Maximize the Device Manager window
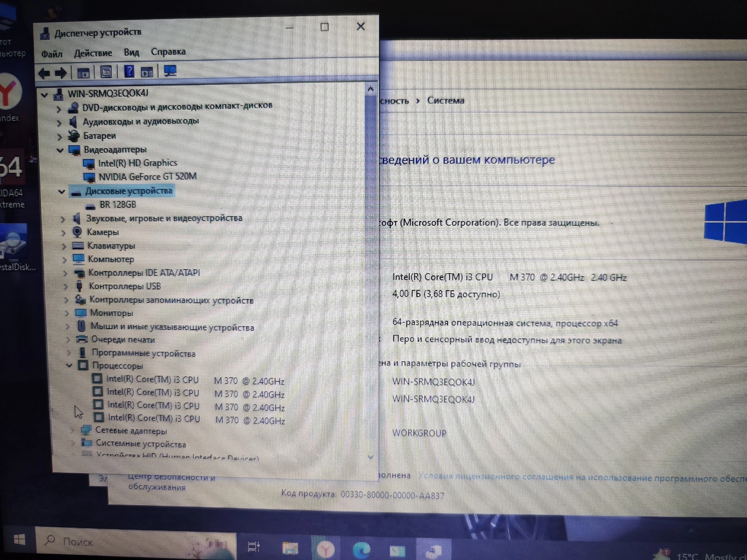This screenshot has height=560, width=747. point(324,27)
